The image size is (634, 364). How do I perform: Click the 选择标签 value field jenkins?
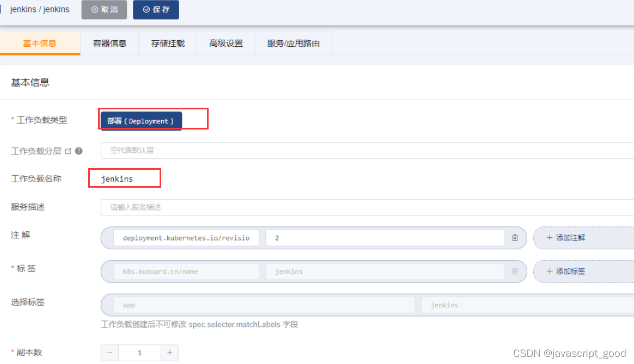(528, 305)
